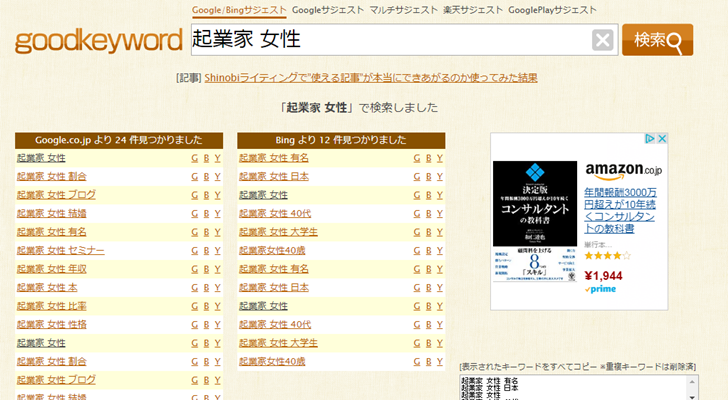Select the Google/Bingサジェスト tab
Image resolution: width=728 pixels, height=400 pixels.
(239, 10)
